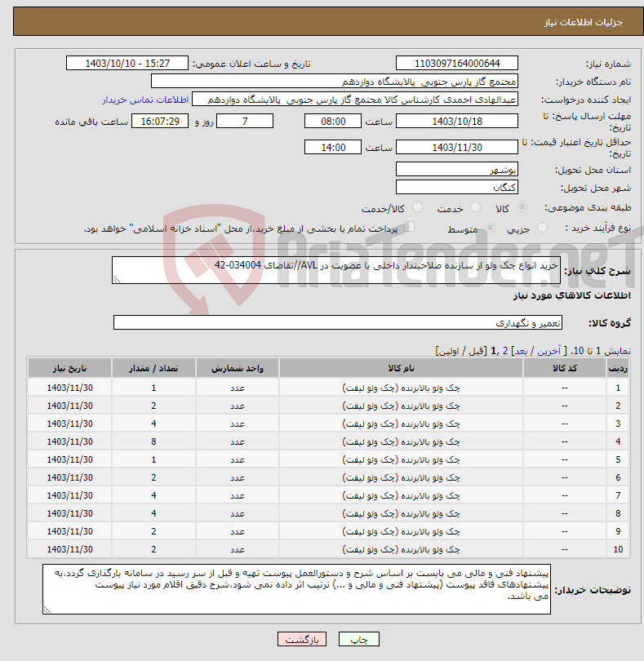Click quantity 8 in row 4

(153, 441)
